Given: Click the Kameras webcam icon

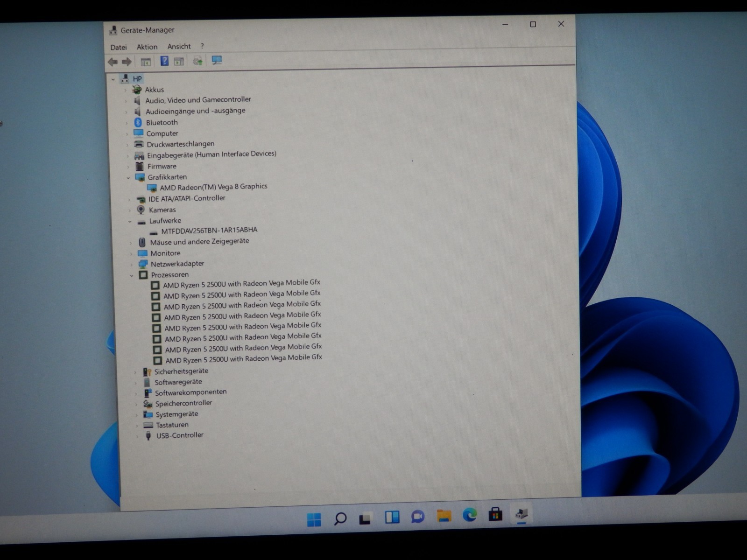Looking at the screenshot, I should click(x=141, y=210).
